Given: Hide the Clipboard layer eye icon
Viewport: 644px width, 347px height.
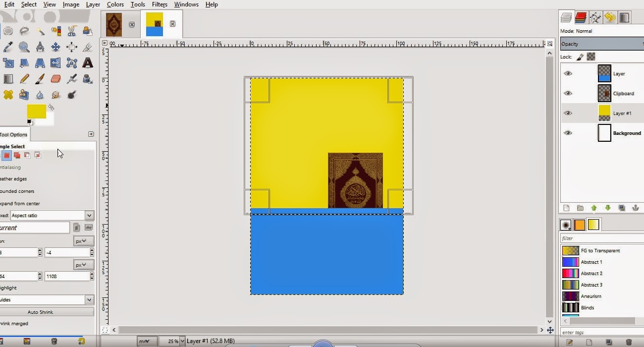Looking at the screenshot, I should (568, 93).
